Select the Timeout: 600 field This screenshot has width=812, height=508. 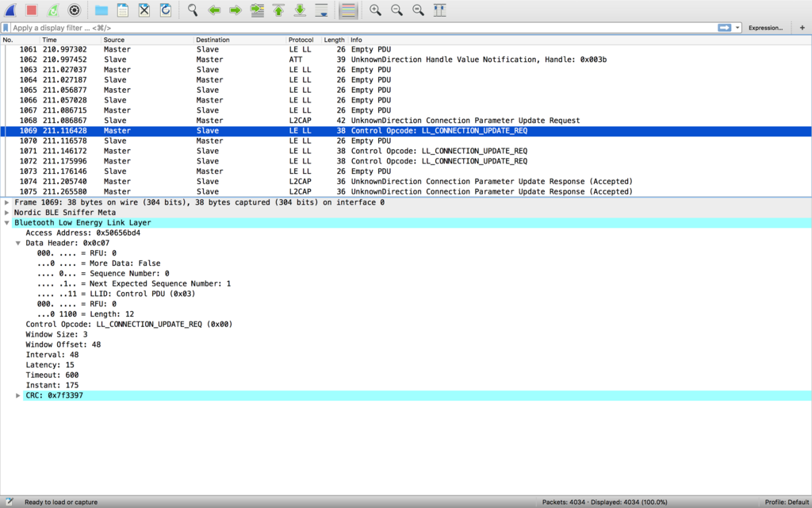pos(52,375)
